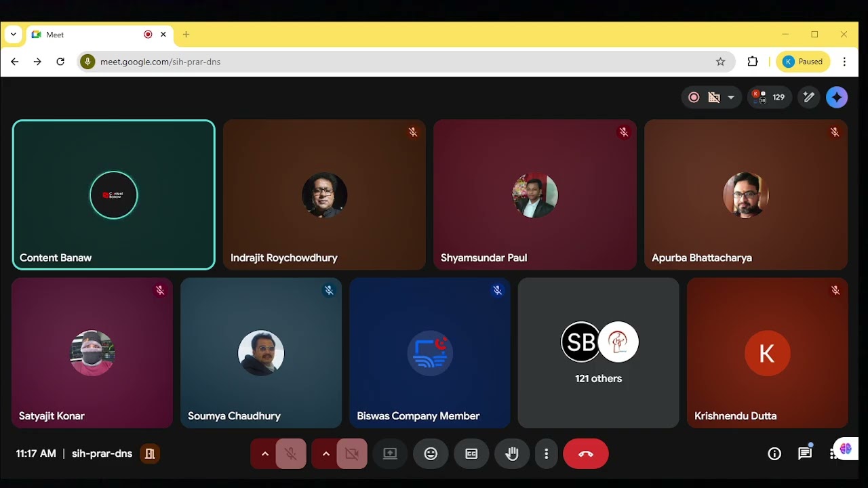Click the SB avatar in others tile
This screenshot has height=488, width=868.
click(581, 342)
